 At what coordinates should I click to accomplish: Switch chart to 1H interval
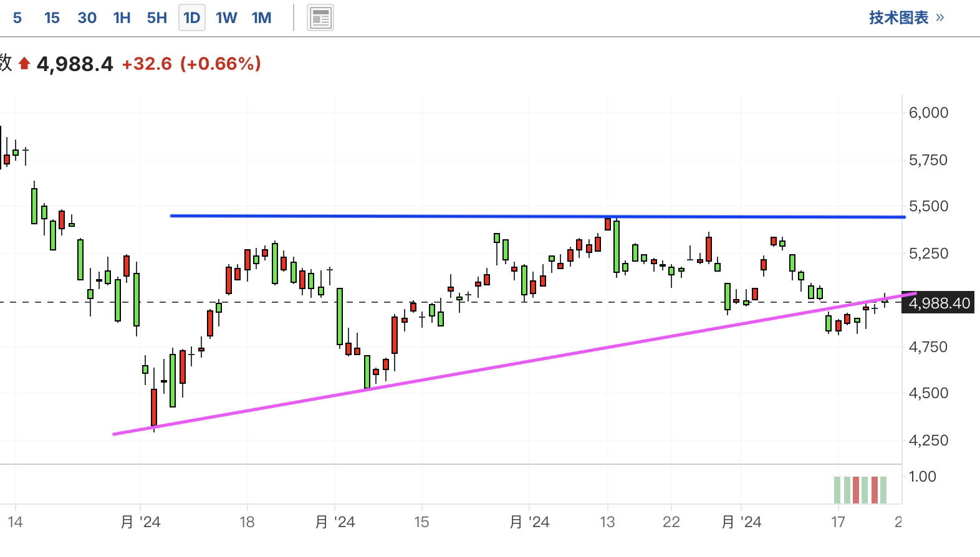(x=122, y=18)
